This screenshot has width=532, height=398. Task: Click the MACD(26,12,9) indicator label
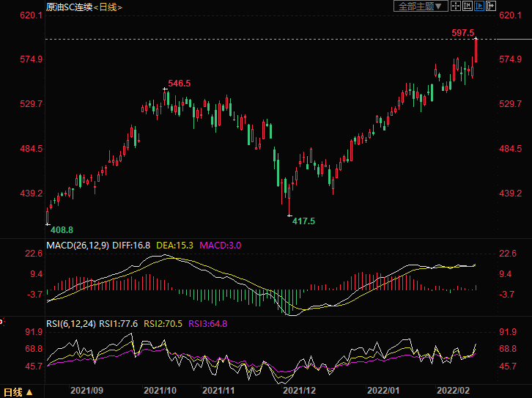tap(78, 245)
